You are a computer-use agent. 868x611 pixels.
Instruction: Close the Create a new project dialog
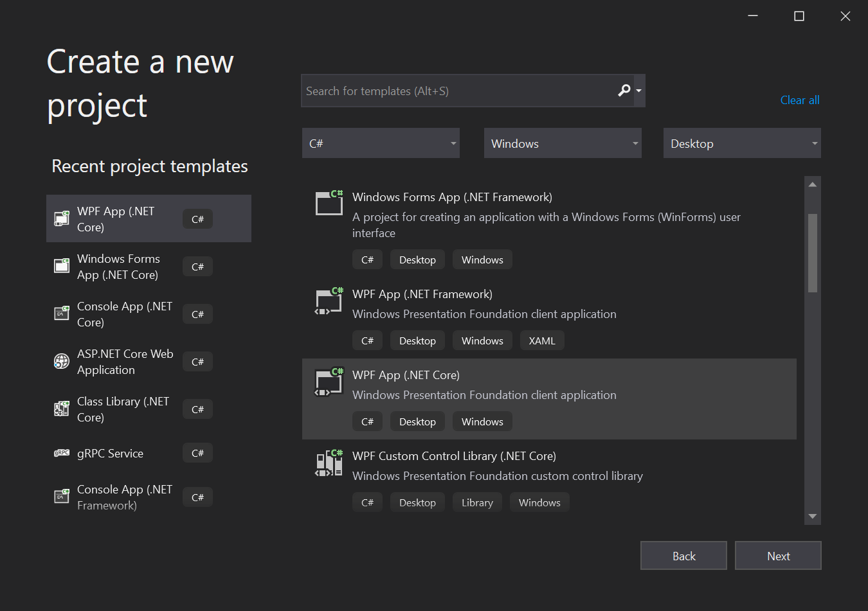pos(845,16)
